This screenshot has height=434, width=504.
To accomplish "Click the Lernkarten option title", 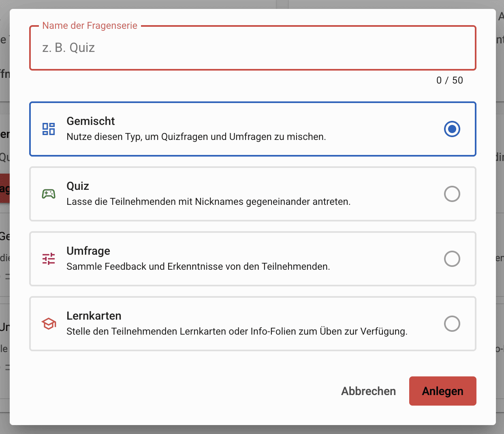I will pos(94,316).
